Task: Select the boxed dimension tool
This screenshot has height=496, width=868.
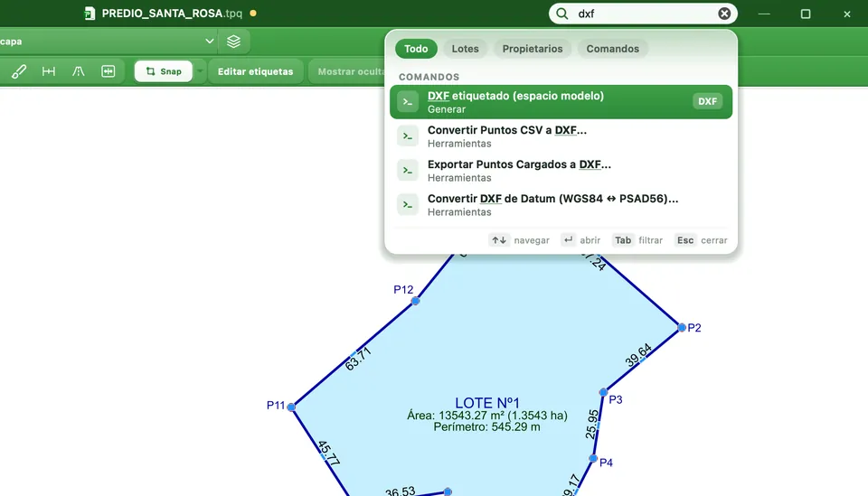Action: coord(108,71)
